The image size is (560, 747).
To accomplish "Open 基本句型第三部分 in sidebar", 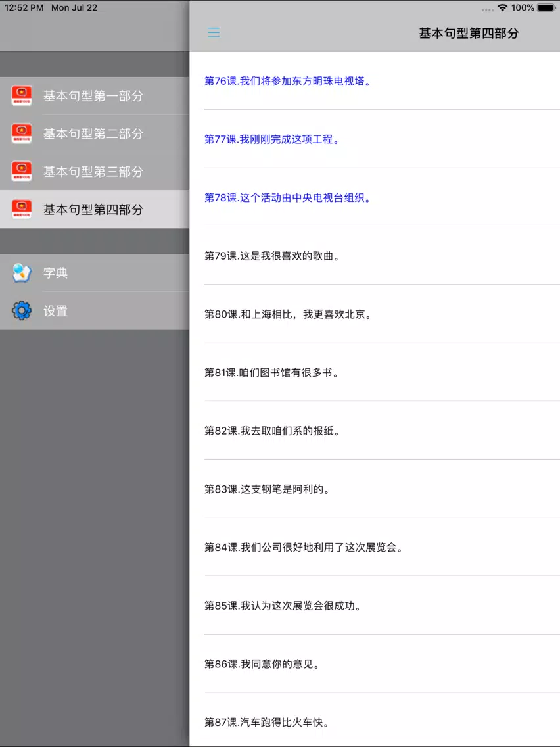I will (x=95, y=172).
